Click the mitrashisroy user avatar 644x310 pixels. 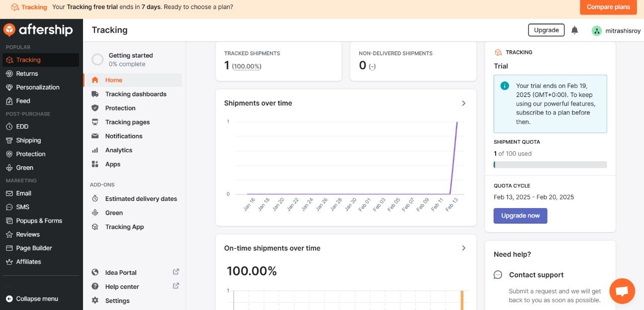coord(597,31)
